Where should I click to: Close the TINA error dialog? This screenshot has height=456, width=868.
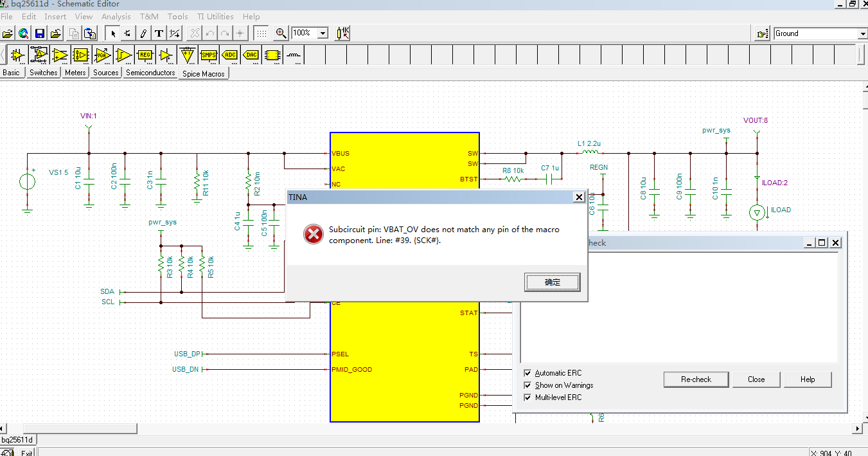pos(578,197)
